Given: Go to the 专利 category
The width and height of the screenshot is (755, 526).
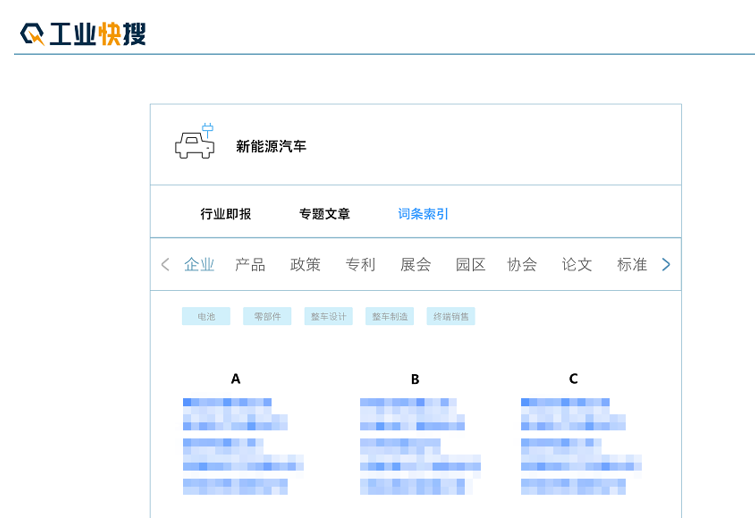Looking at the screenshot, I should click(360, 265).
